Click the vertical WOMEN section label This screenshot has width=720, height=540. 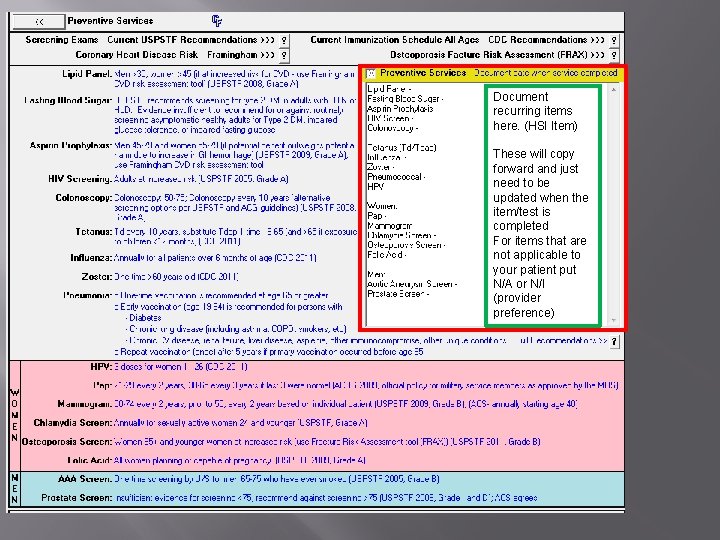click(x=15, y=416)
